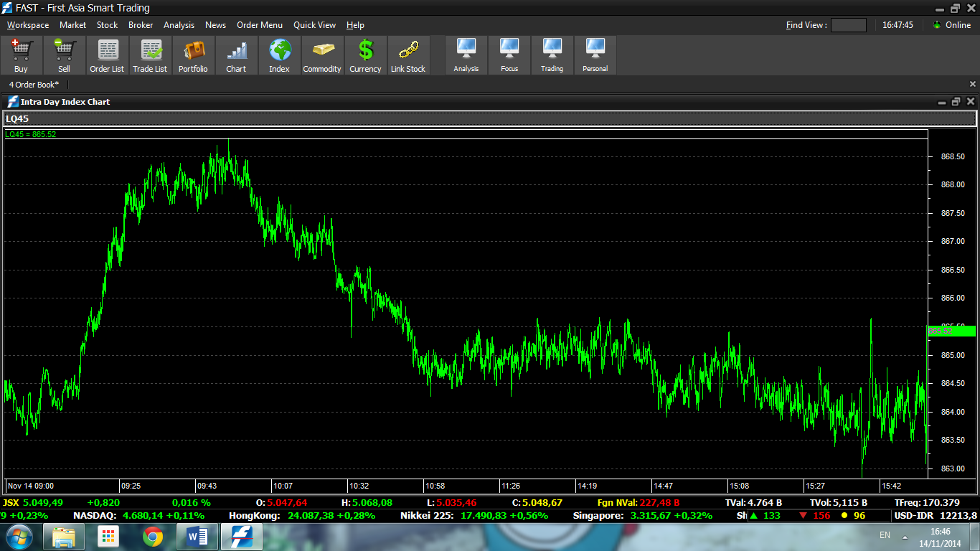The height and width of the screenshot is (551, 980).
Task: Click the Intra Day Index Chart window icon
Action: [12, 102]
